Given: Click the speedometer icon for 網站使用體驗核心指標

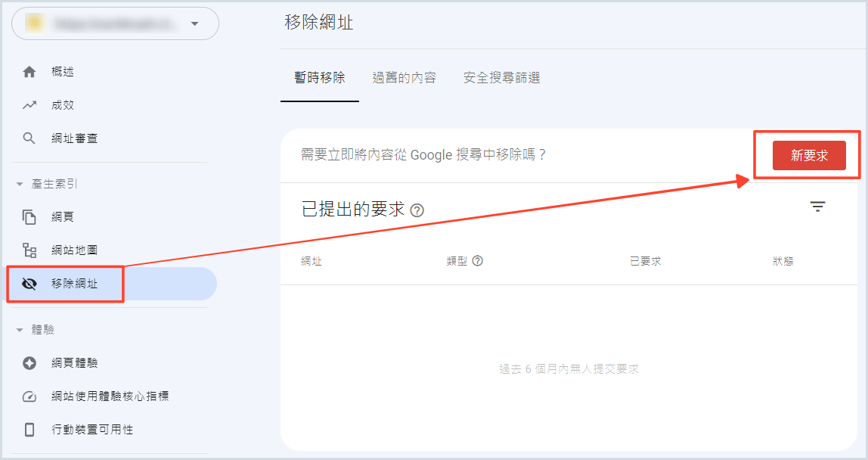Looking at the screenshot, I should point(29,396).
